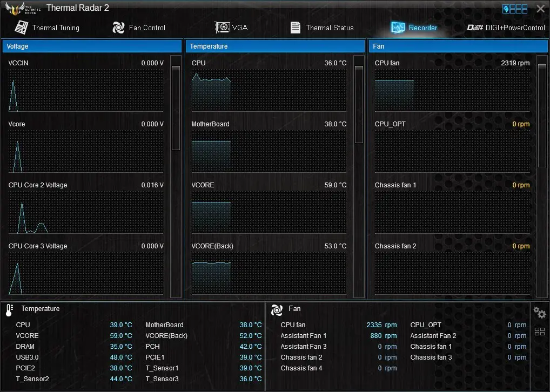This screenshot has height=392, width=550.
Task: Click the TUF Ultimate Force logo
Action: pyautogui.click(x=23, y=9)
